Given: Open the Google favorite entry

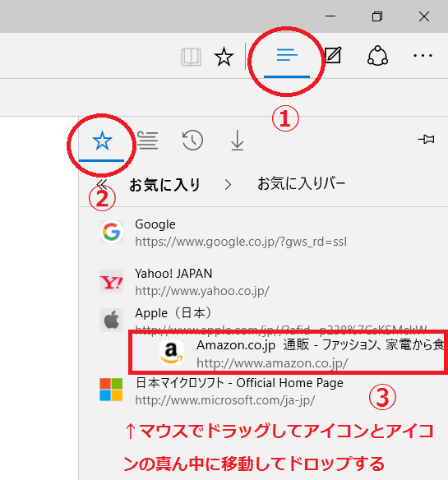Looking at the screenshot, I should pyautogui.click(x=263, y=233).
